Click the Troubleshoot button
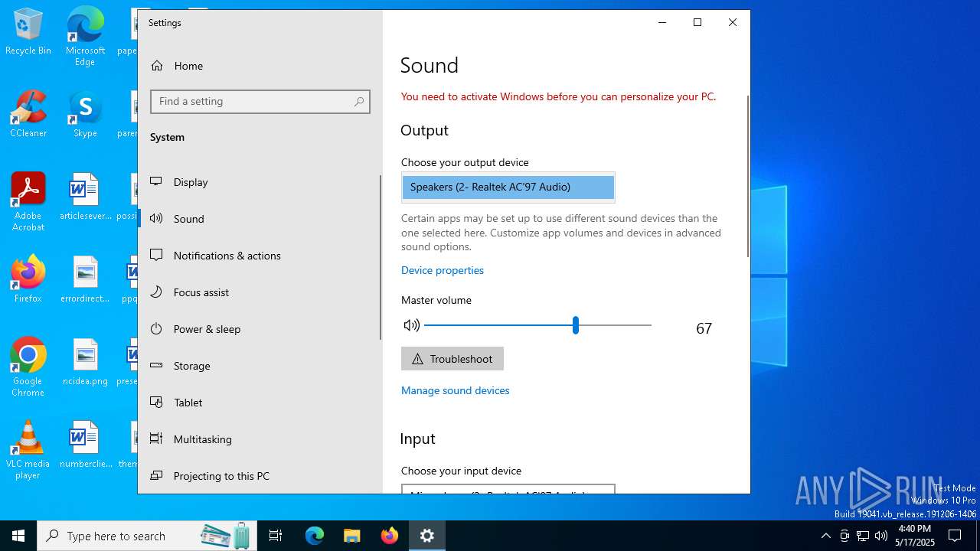 [x=452, y=359]
